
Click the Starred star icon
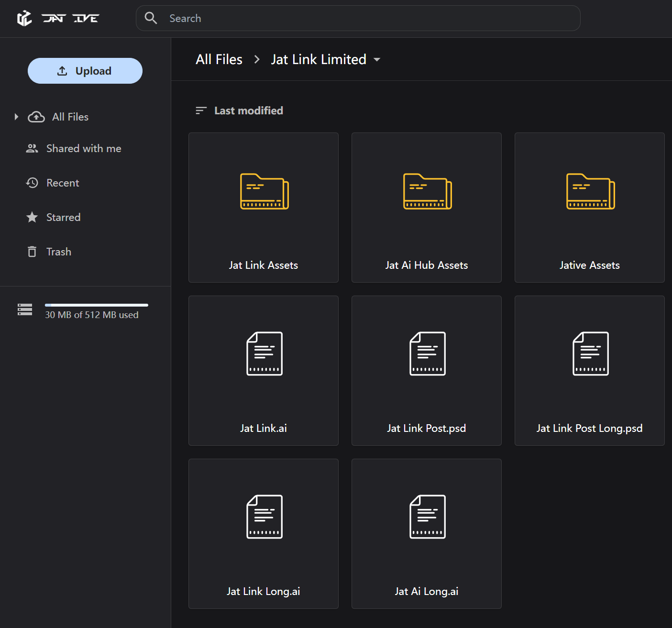coord(32,217)
